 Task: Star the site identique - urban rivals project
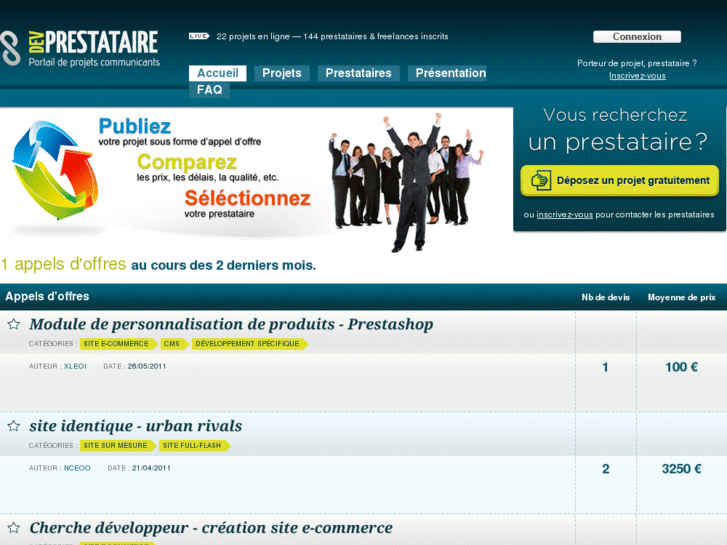[x=14, y=426]
